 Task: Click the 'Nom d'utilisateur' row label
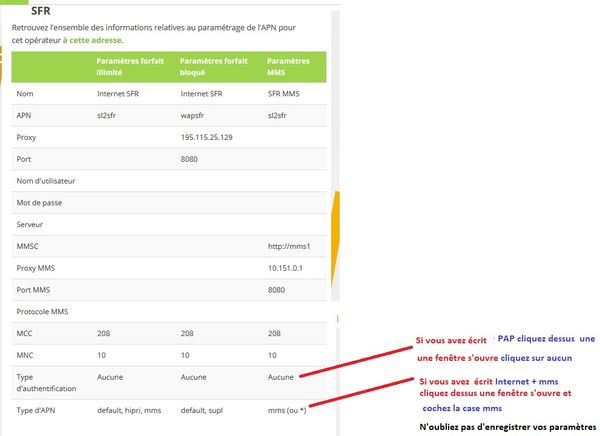point(47,180)
